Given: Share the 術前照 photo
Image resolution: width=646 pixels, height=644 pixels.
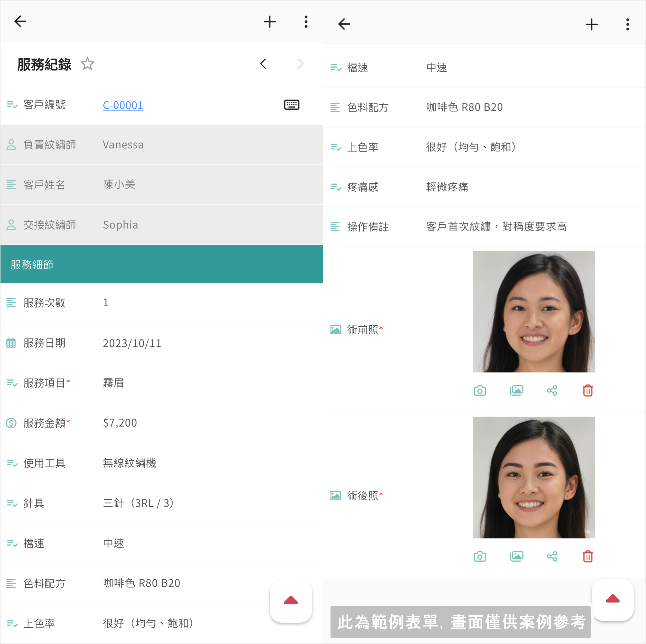Looking at the screenshot, I should pyautogui.click(x=552, y=391).
